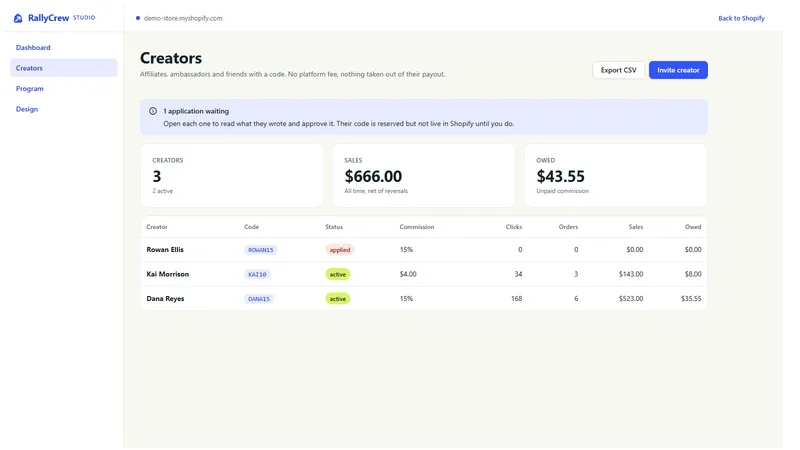This screenshot has width=800, height=450.
Task: Click the RallyCrew logo icon
Action: (x=18, y=18)
